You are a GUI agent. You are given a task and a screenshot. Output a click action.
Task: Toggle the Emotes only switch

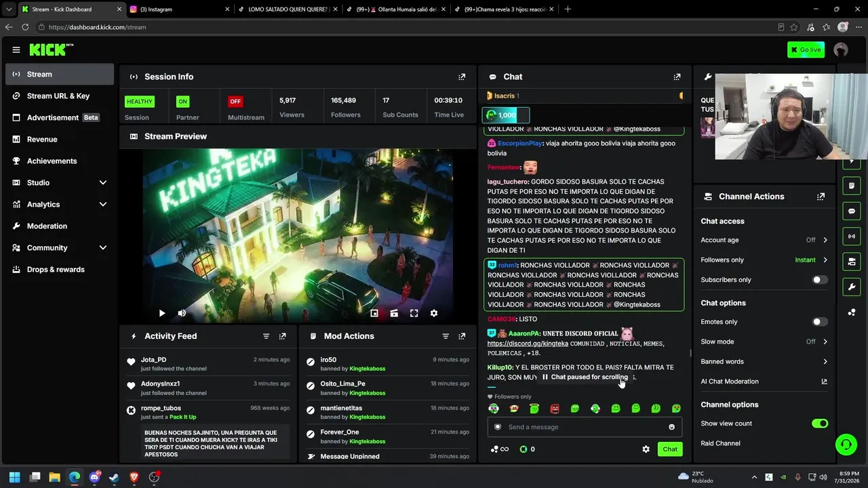coord(820,322)
